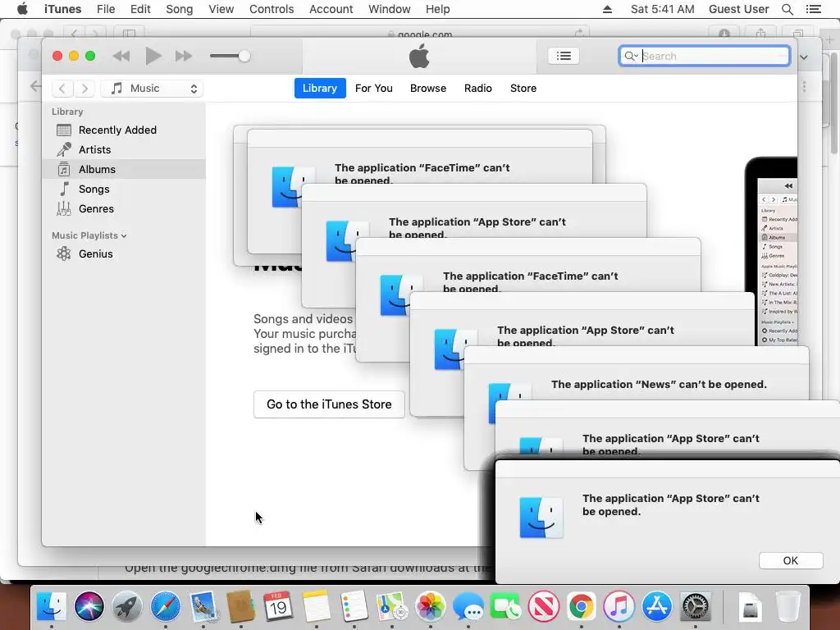Open Finder from the Dock

52,606
